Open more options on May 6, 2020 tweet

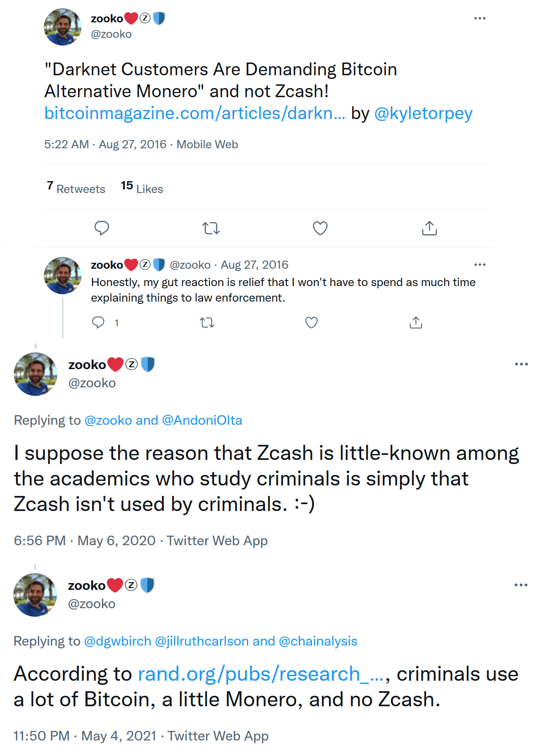click(x=521, y=364)
